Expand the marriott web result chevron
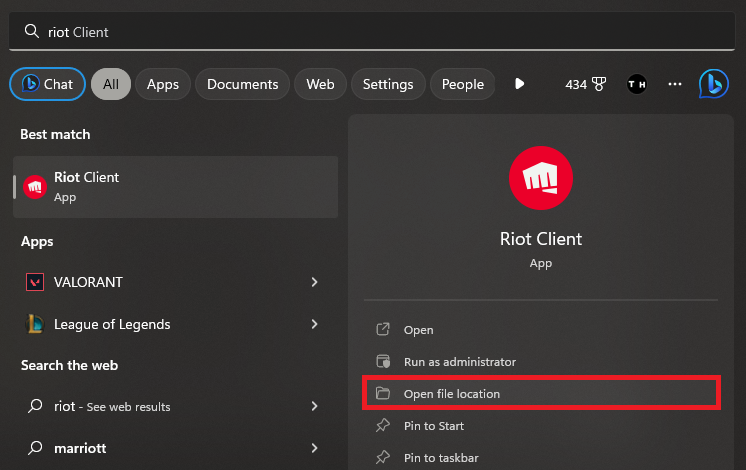The image size is (746, 470). 314,448
